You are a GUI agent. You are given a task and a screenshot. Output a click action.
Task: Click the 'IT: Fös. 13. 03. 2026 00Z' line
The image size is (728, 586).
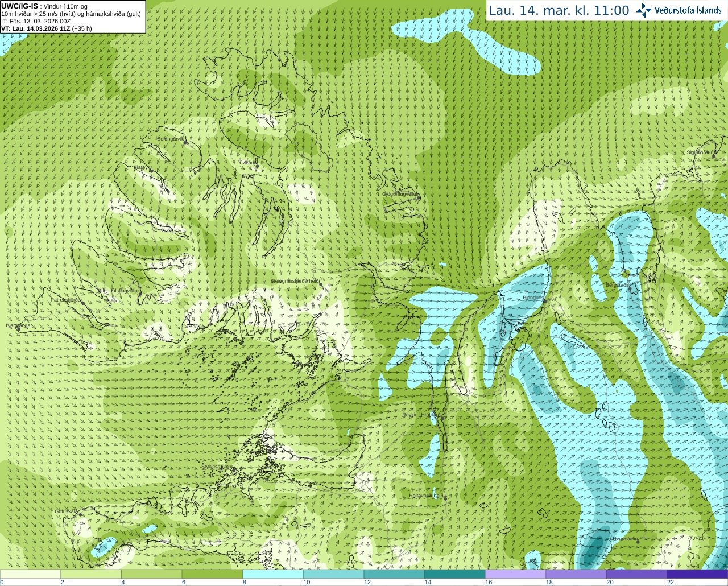pos(36,21)
